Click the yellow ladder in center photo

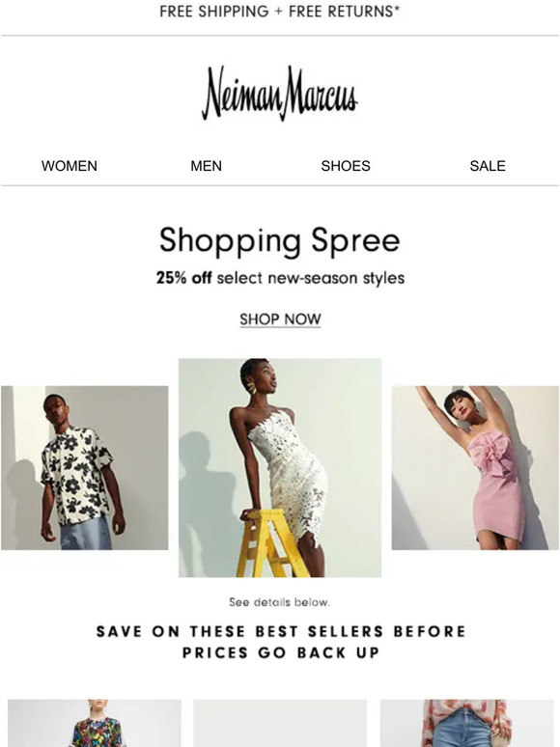click(x=272, y=543)
